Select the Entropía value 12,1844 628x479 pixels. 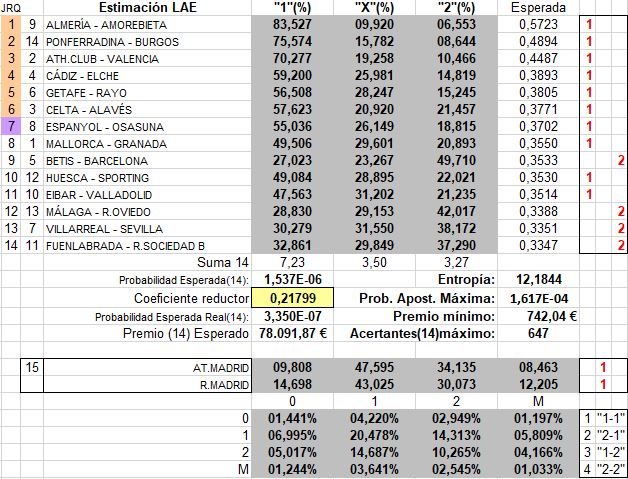[538, 280]
